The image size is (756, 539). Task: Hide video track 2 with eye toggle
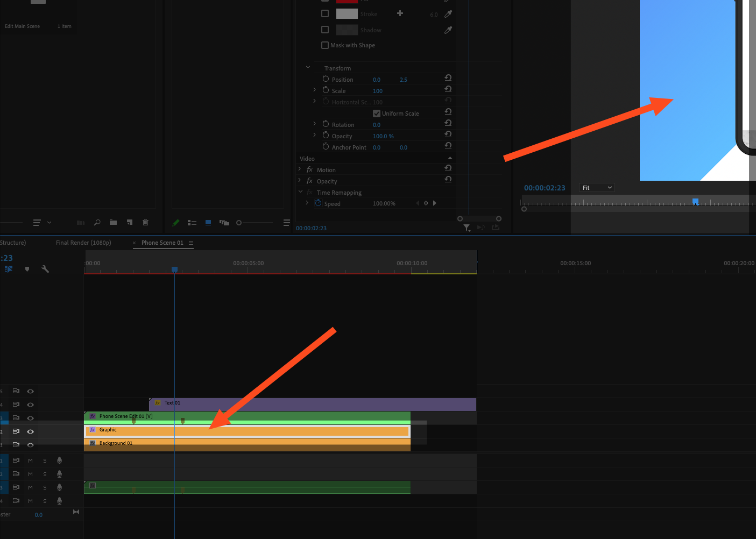coord(30,431)
